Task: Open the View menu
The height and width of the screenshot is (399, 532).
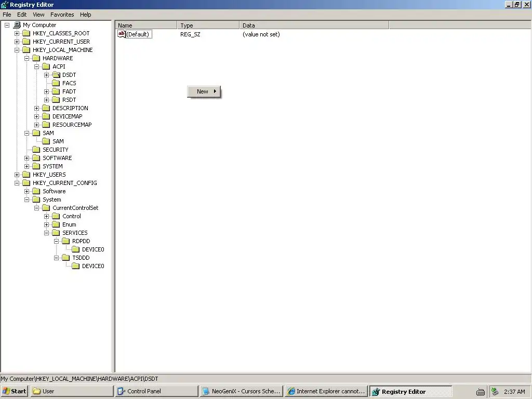Action: 38,15
